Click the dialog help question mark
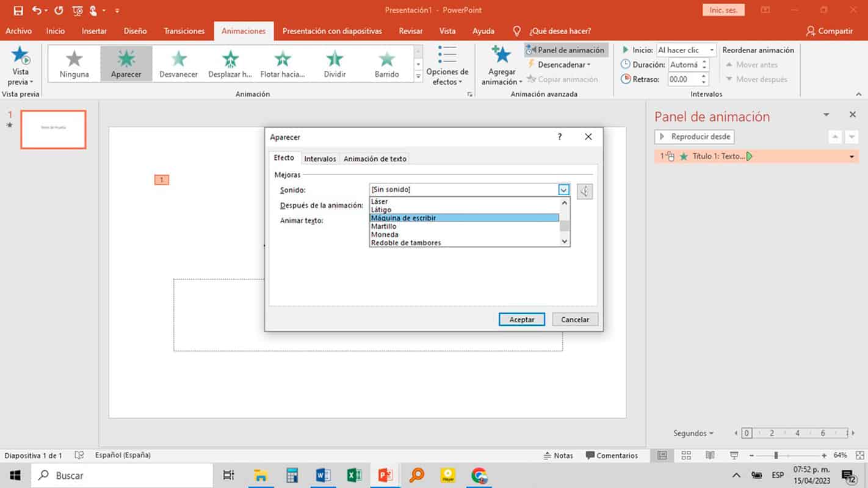Screen dimensions: 868x488 point(560,137)
